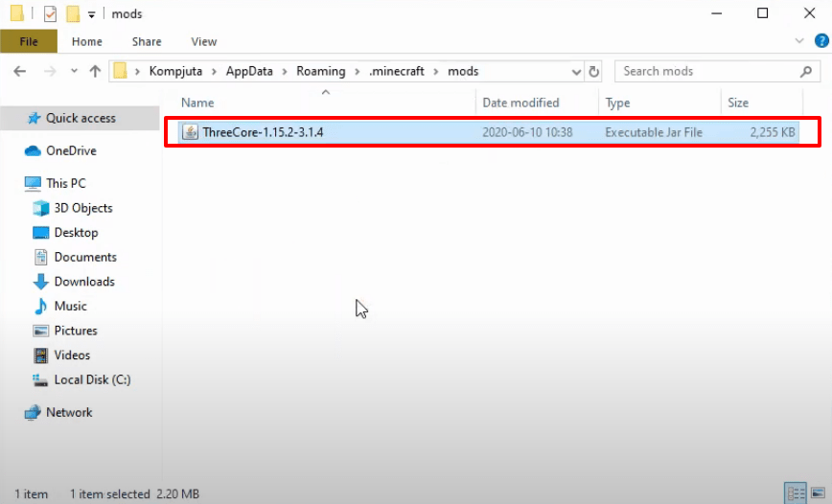
Task: Select AppData in the address path
Action: pos(249,71)
